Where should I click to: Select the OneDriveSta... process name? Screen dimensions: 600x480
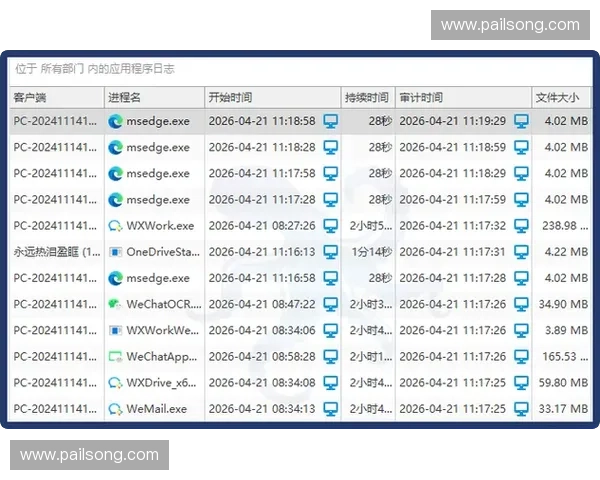163,252
